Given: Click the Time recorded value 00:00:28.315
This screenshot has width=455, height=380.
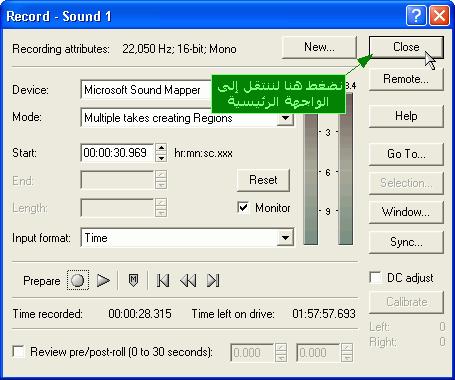Looking at the screenshot, I should 140,314.
